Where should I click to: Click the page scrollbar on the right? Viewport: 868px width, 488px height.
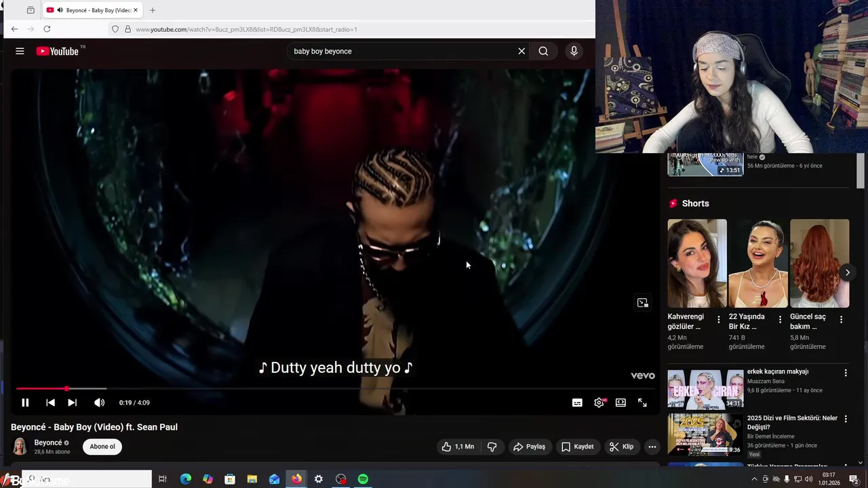(x=861, y=171)
